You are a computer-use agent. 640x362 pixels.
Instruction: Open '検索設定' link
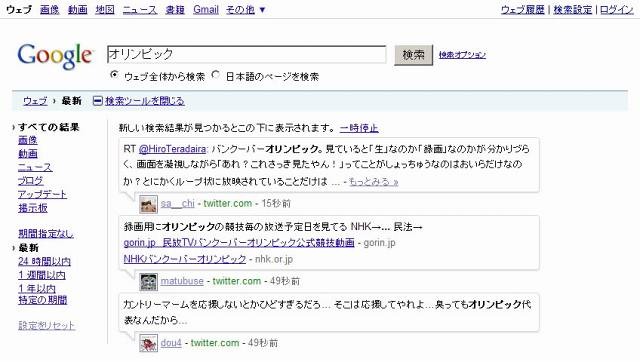tap(573, 10)
